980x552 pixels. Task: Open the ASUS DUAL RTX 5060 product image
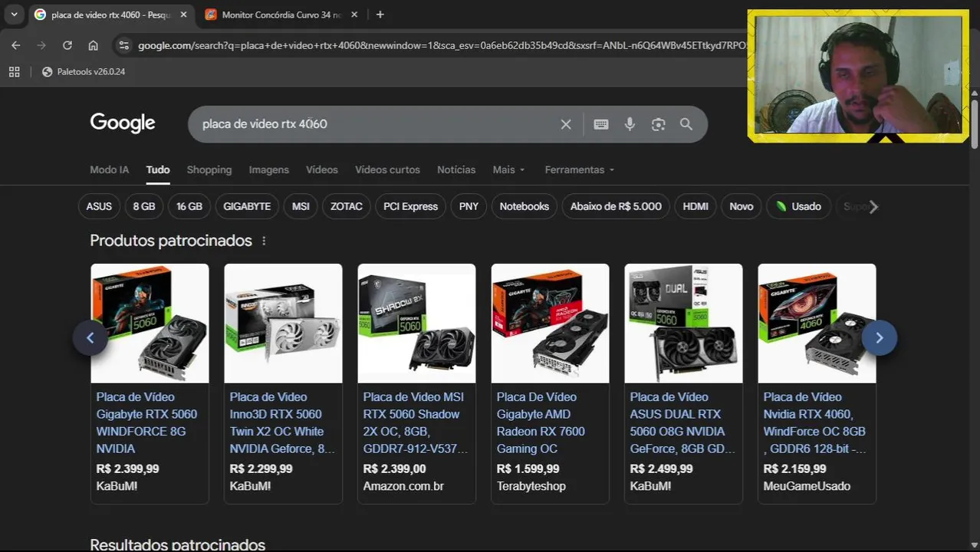pos(683,324)
